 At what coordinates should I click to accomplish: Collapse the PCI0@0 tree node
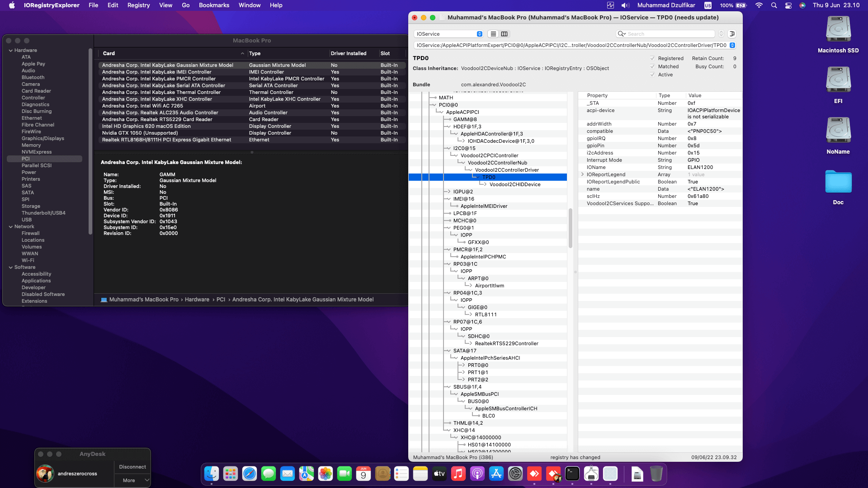[x=434, y=105]
